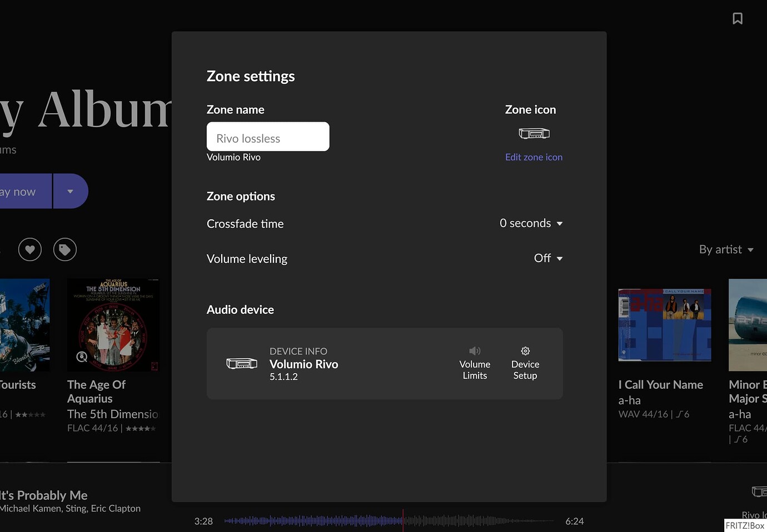Open the I Call Your Name album cover

[664, 325]
